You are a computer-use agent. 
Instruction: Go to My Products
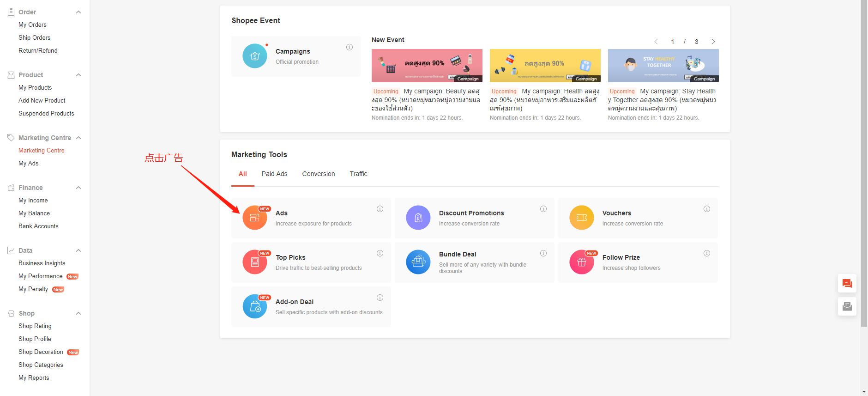pyautogui.click(x=35, y=88)
